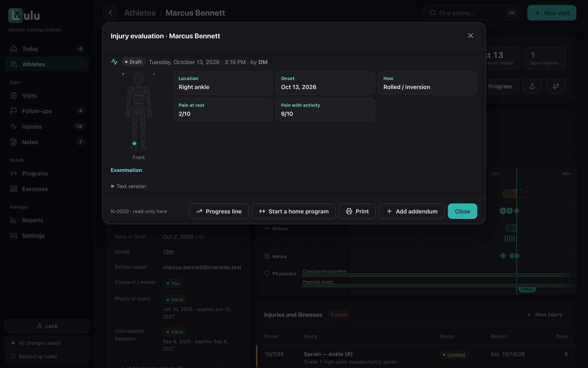The height and width of the screenshot is (368, 588).
Task: Open Settings in the sidebar
Action: click(47, 236)
